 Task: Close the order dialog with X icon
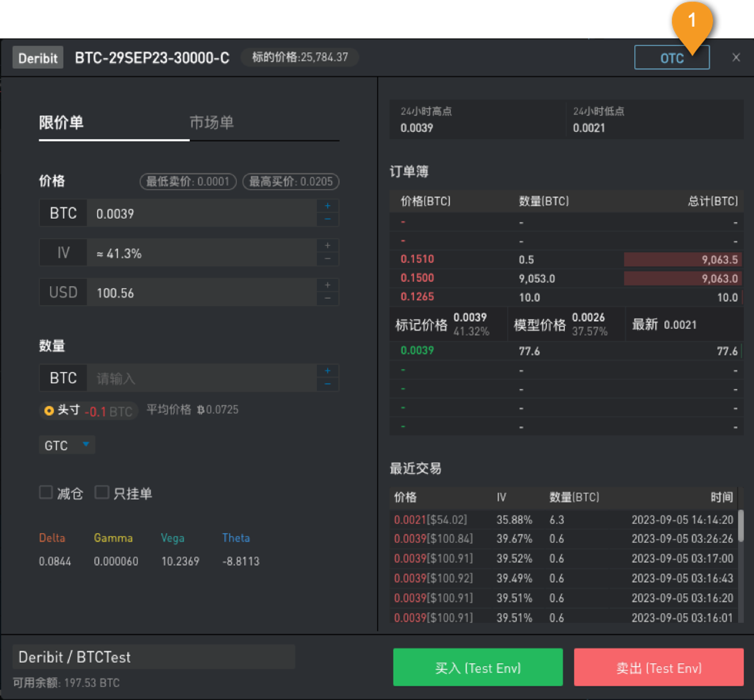[736, 58]
